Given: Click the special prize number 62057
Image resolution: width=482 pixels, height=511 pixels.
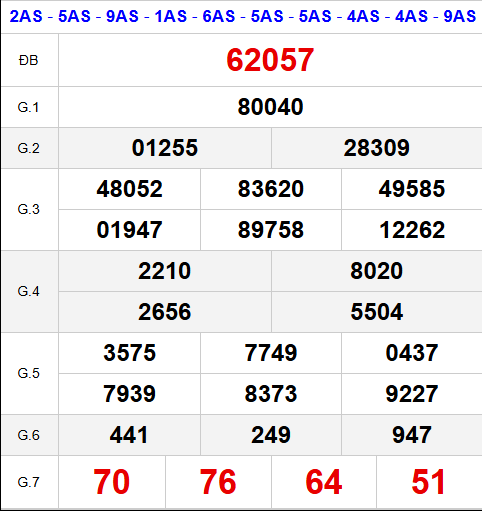Looking at the screenshot, I should tap(270, 60).
